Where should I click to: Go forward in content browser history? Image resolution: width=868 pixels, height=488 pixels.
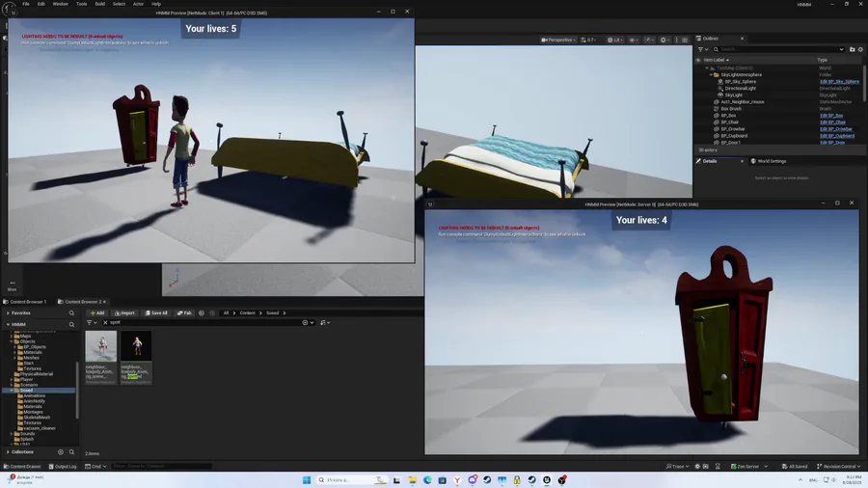pos(212,313)
